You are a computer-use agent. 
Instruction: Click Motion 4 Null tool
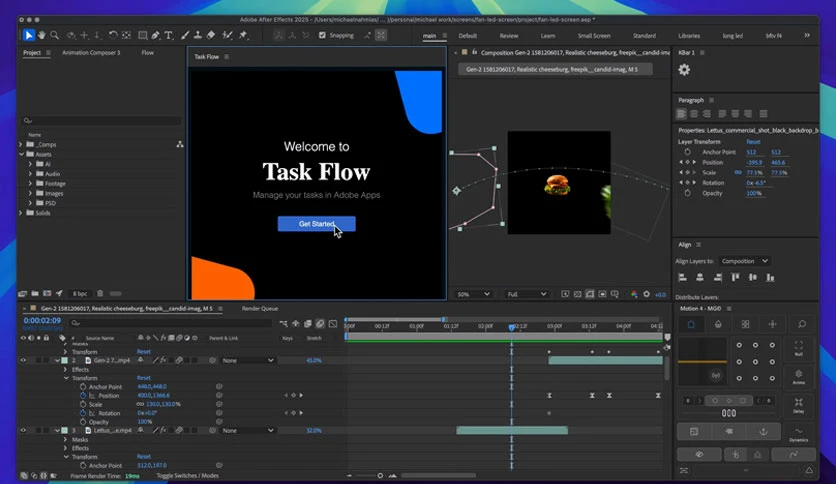[x=799, y=348]
